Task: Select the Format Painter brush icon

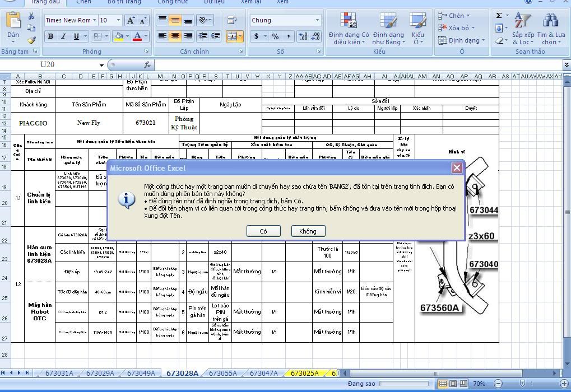Action: point(31,40)
